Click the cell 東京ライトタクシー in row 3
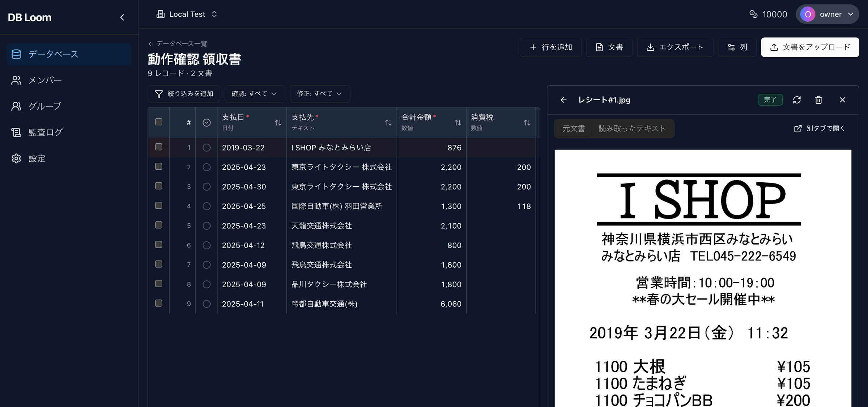The width and height of the screenshot is (868, 407). point(341,187)
